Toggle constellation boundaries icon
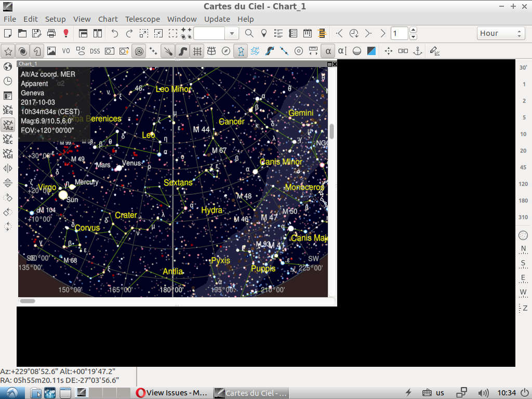The image size is (532, 399). (255, 51)
